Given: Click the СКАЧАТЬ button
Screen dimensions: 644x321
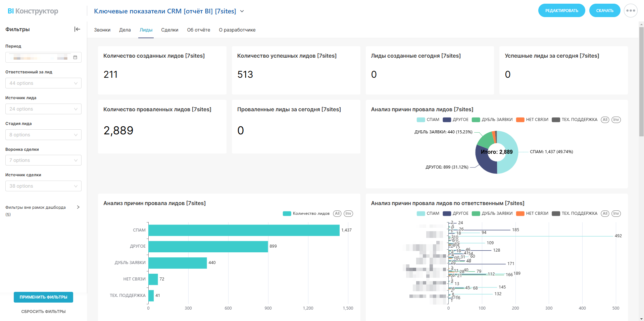Looking at the screenshot, I should [604, 11].
